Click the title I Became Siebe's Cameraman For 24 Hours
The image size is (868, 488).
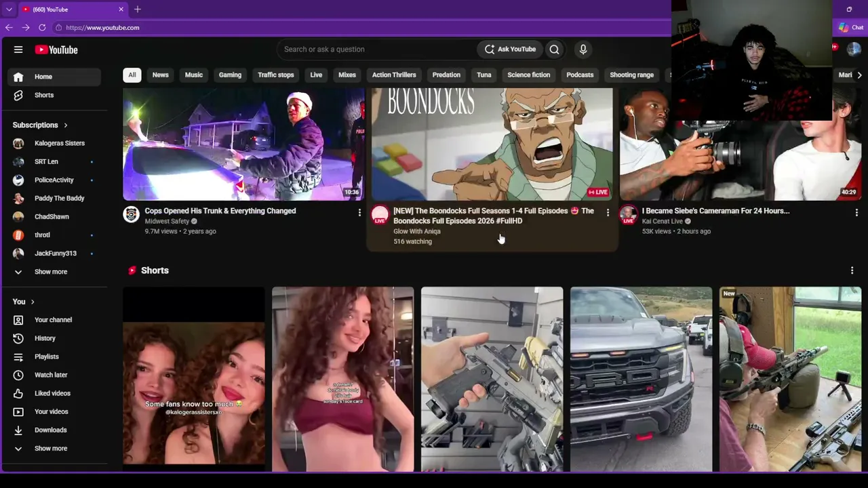click(x=715, y=211)
